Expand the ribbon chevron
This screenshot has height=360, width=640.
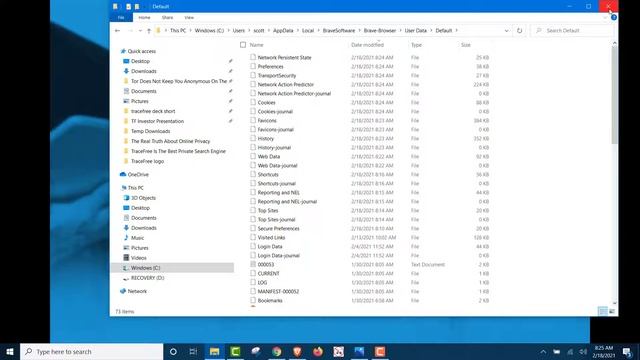click(604, 18)
